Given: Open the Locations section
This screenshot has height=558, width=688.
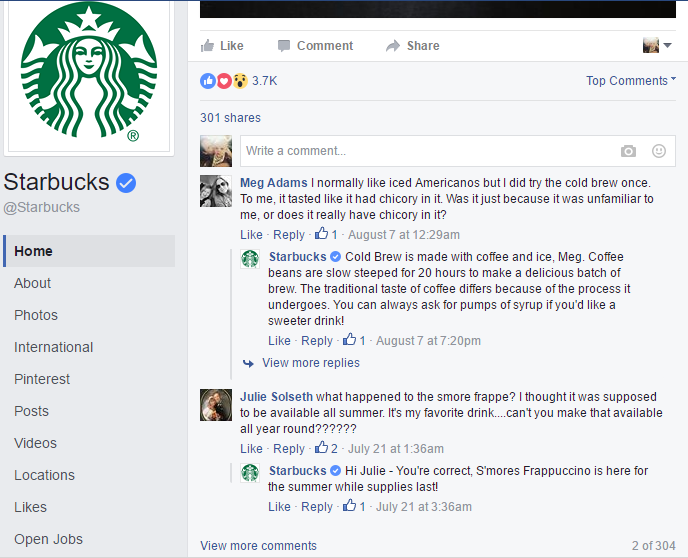Looking at the screenshot, I should [44, 475].
